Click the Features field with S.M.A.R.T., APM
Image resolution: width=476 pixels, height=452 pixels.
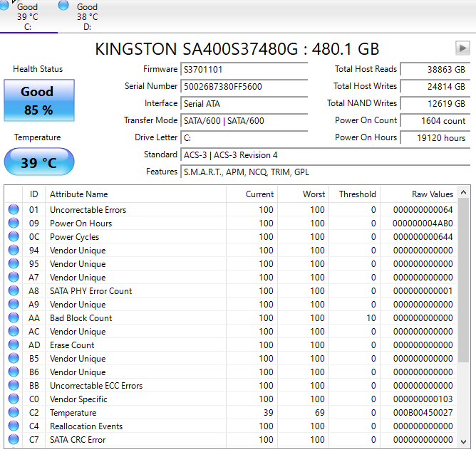pos(325,172)
